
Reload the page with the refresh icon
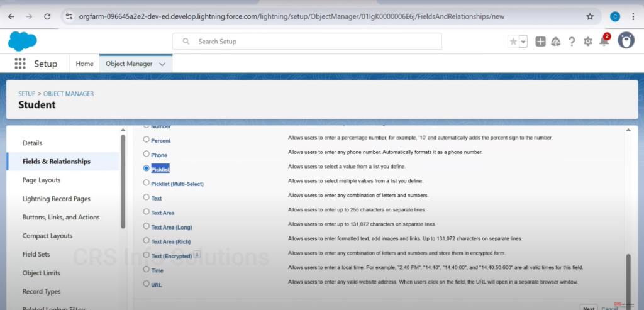click(47, 16)
